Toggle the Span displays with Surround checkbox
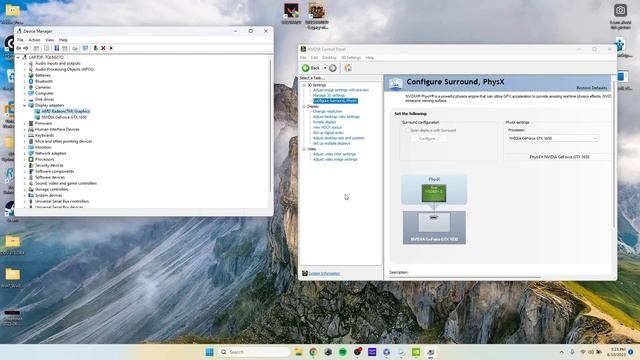 (407, 131)
